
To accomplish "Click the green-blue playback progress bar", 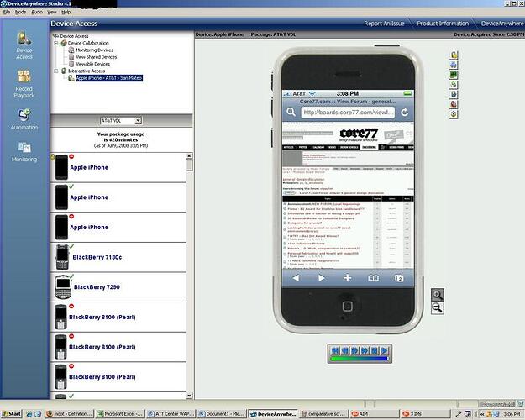I will [360, 359].
